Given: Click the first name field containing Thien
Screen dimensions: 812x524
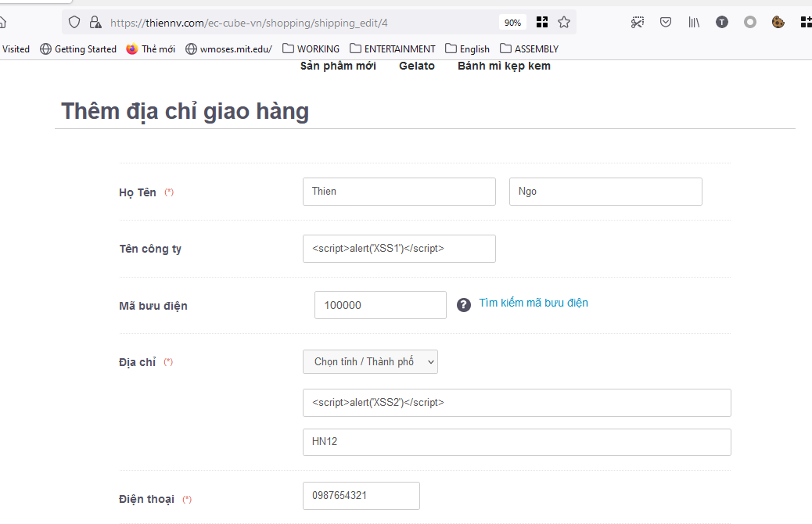Looking at the screenshot, I should pos(399,192).
